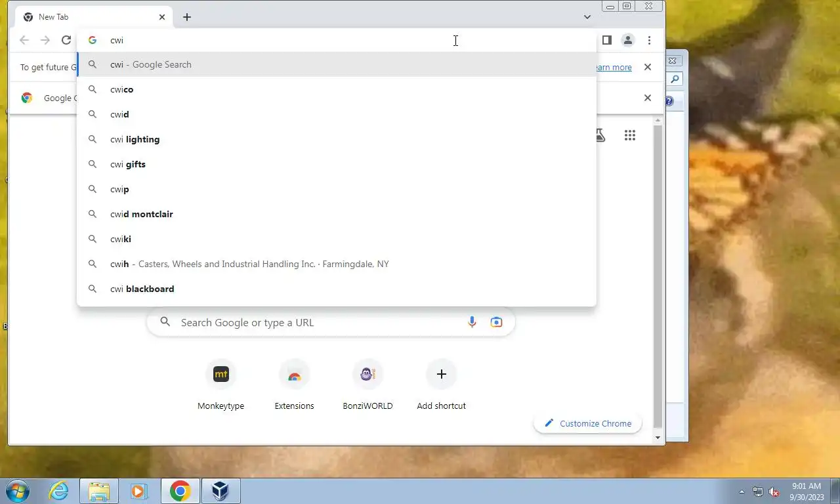Click the page scrollbar down arrow
The width and height of the screenshot is (840, 504).
(658, 438)
